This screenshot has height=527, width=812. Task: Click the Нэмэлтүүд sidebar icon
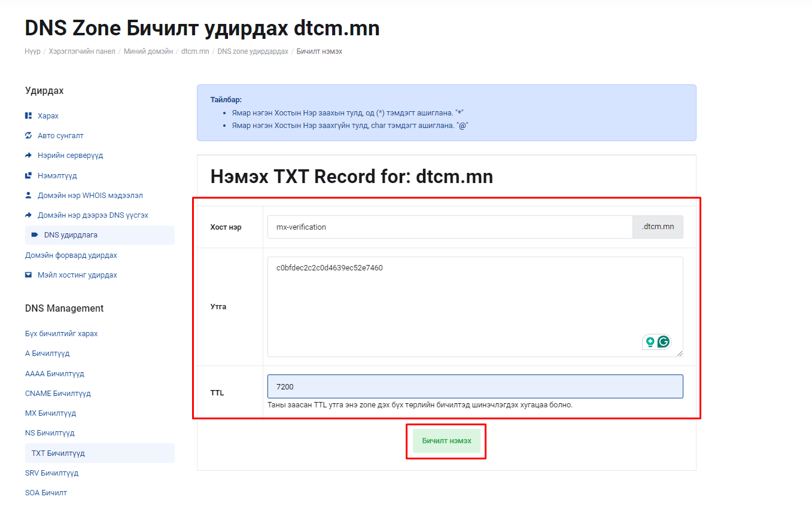point(28,175)
